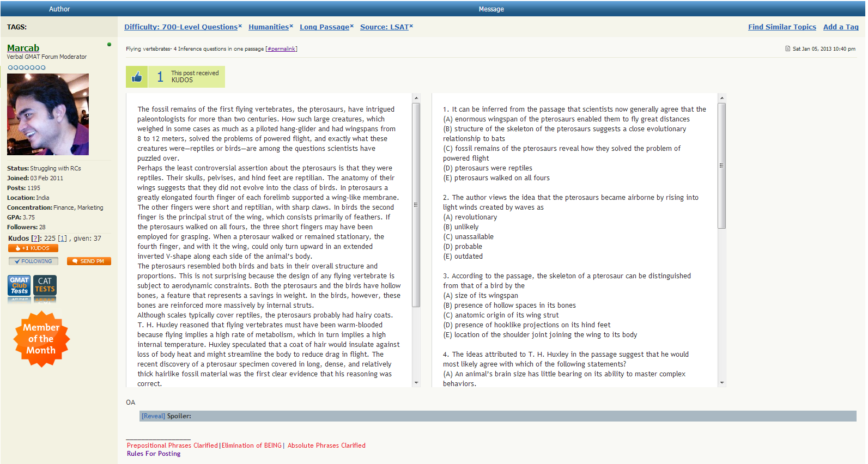Remove the Source LSAT tag x
This screenshot has width=868, height=464.
411,26
